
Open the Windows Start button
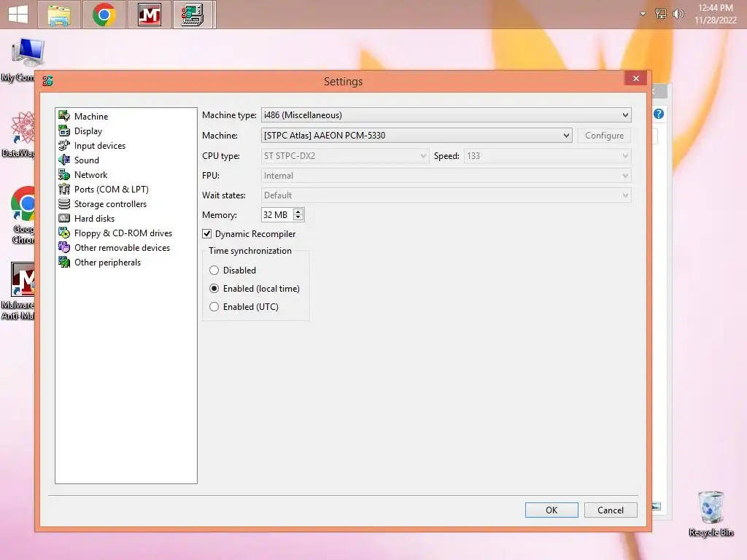click(18, 15)
